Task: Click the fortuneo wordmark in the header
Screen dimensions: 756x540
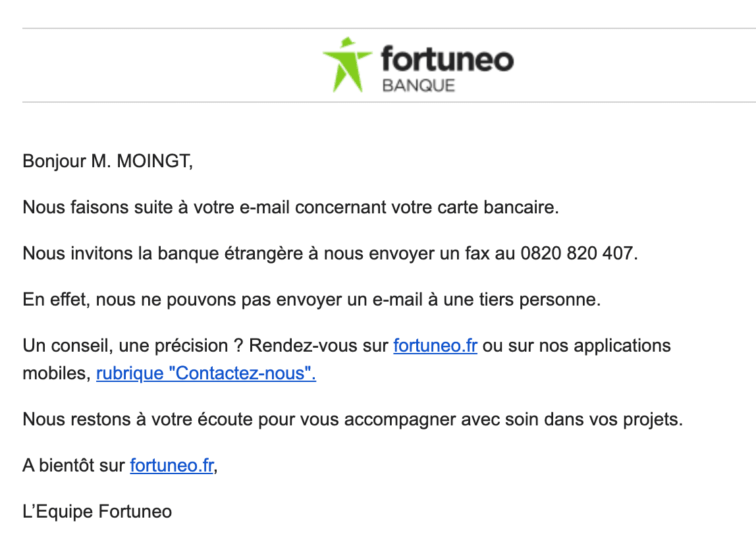Action: (x=447, y=59)
